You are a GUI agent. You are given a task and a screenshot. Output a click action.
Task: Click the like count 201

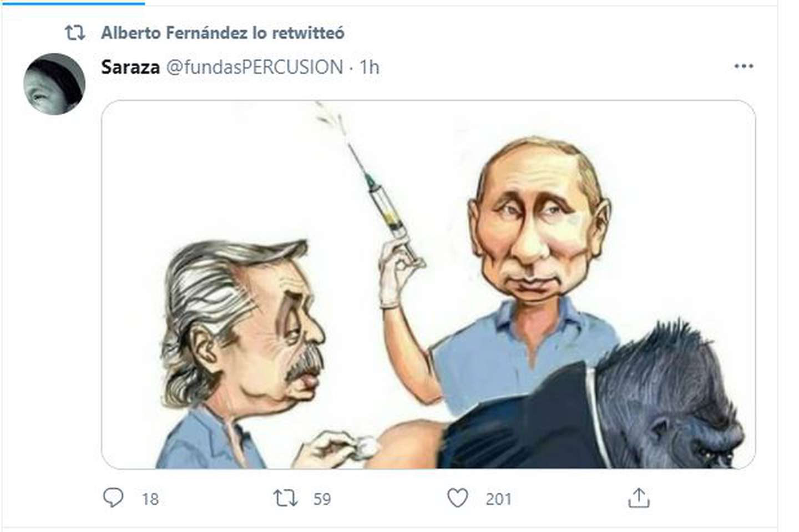coord(498,499)
